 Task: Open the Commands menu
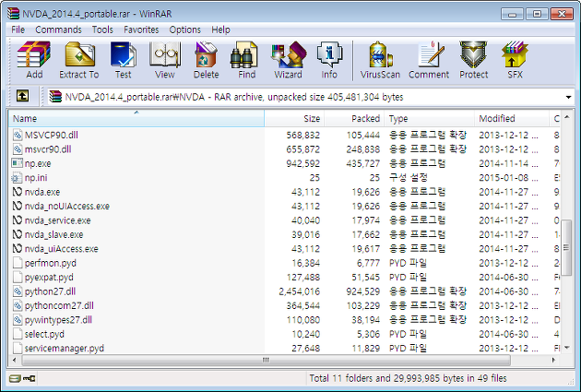(x=58, y=30)
